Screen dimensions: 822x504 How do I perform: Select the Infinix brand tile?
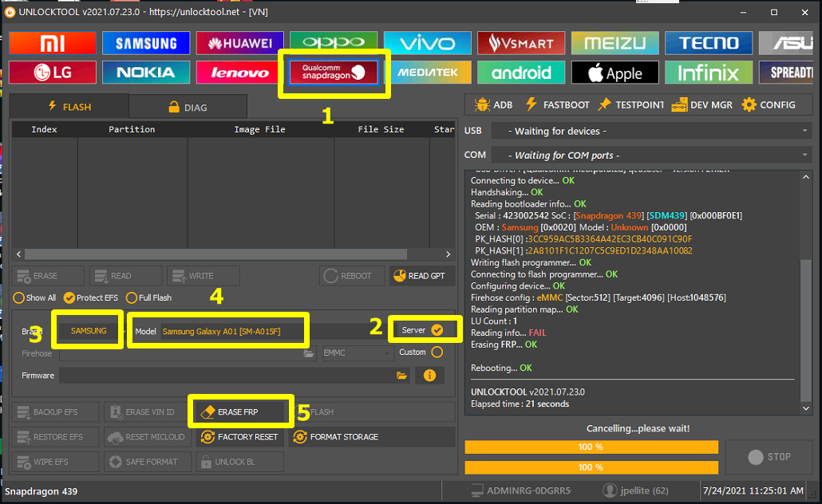click(x=709, y=73)
